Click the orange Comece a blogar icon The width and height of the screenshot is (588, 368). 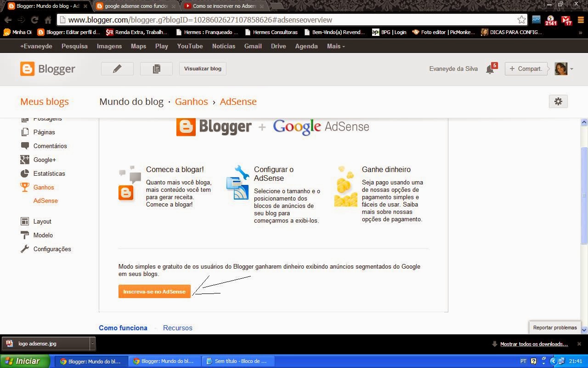click(126, 192)
